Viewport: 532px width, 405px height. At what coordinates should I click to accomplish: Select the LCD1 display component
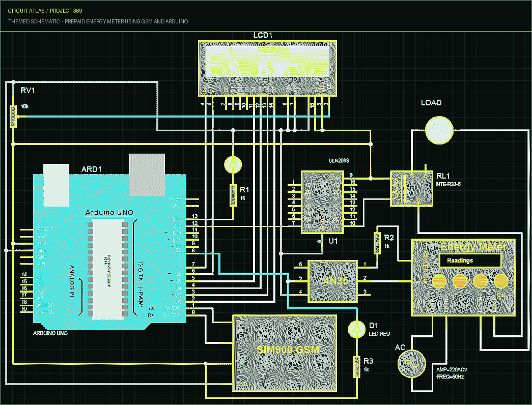click(267, 69)
